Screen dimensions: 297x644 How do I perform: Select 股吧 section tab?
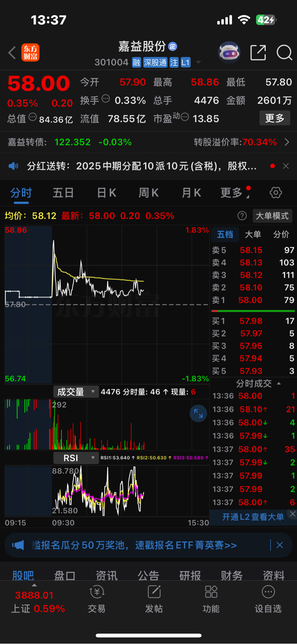(23, 575)
